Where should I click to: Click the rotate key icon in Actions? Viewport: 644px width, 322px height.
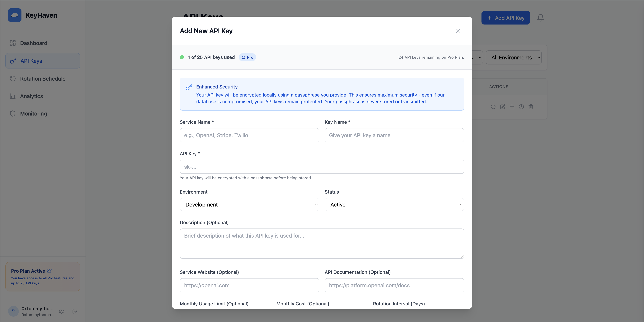(493, 107)
